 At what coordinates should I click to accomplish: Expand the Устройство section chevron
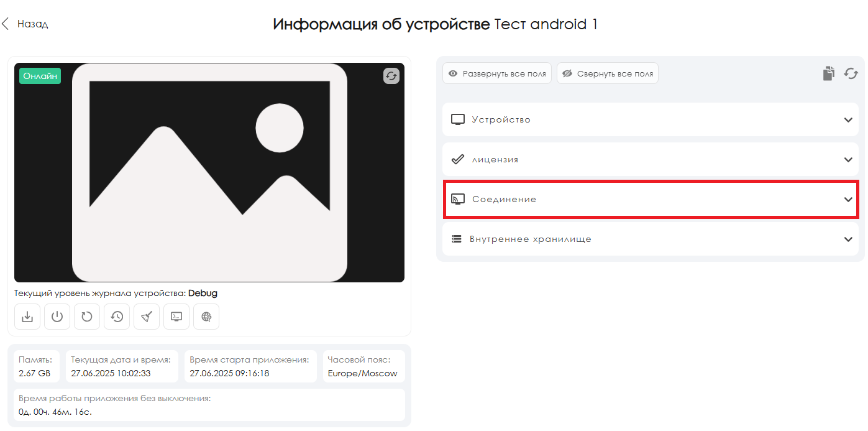[848, 119]
